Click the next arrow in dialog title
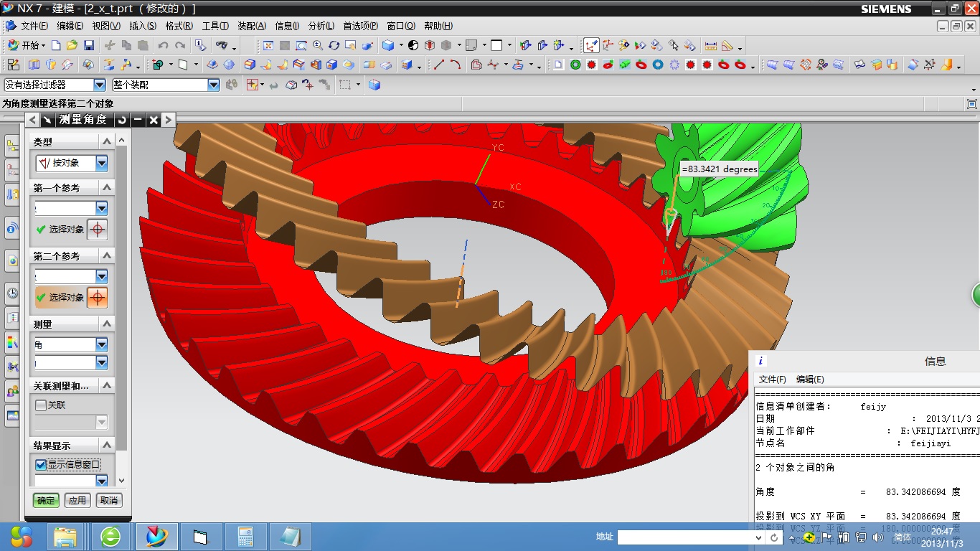This screenshot has width=980, height=551. pyautogui.click(x=168, y=120)
